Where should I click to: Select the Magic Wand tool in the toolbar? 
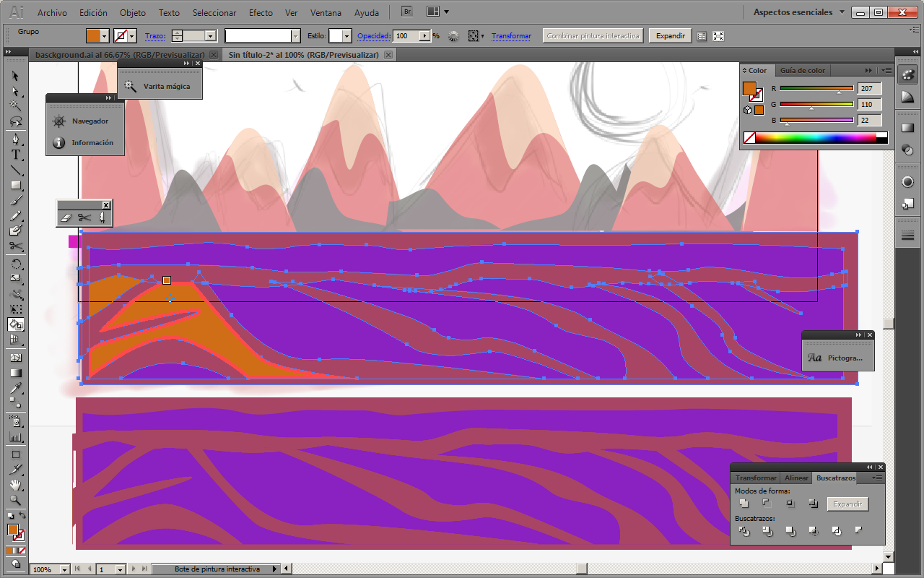(15, 105)
